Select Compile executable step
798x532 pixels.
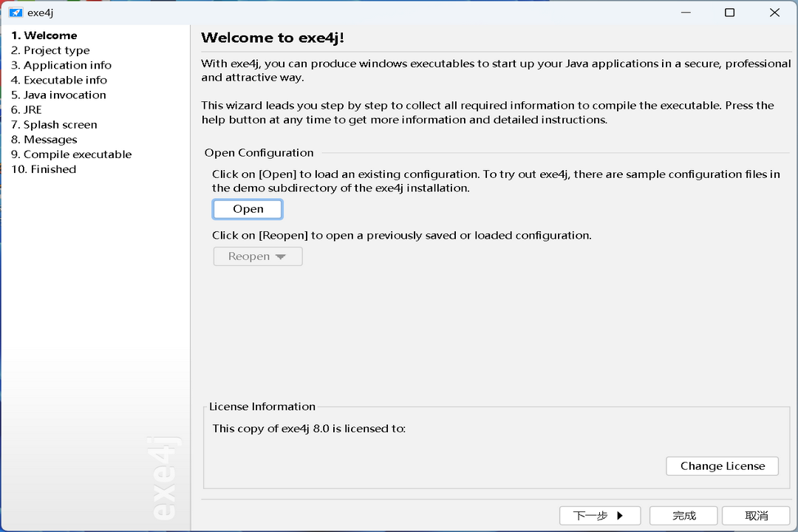pos(72,154)
